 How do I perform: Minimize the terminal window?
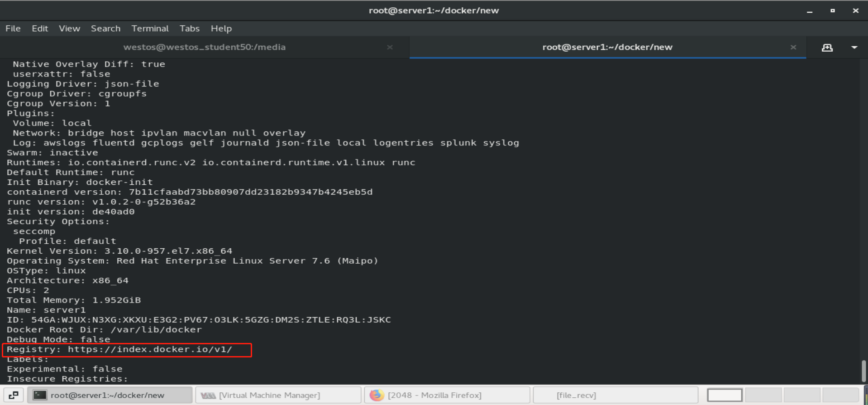click(x=810, y=11)
